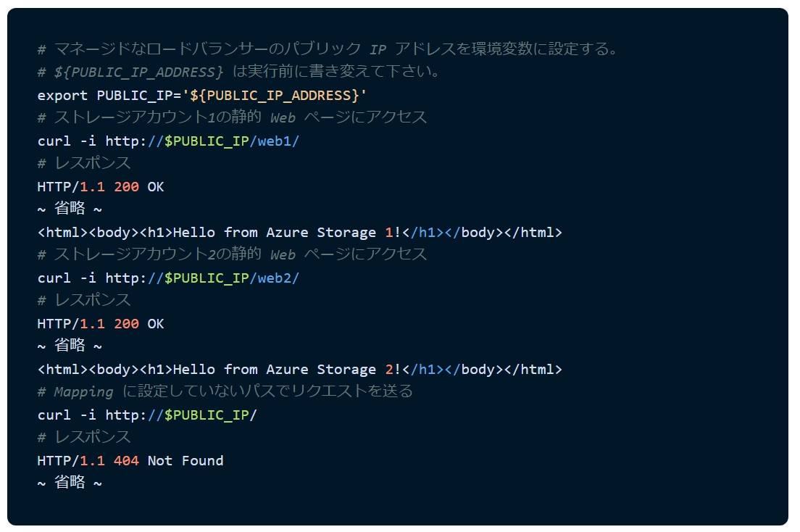Click the ストレージアカウント2 comment line
This screenshot has height=532, width=800.
coord(232,254)
